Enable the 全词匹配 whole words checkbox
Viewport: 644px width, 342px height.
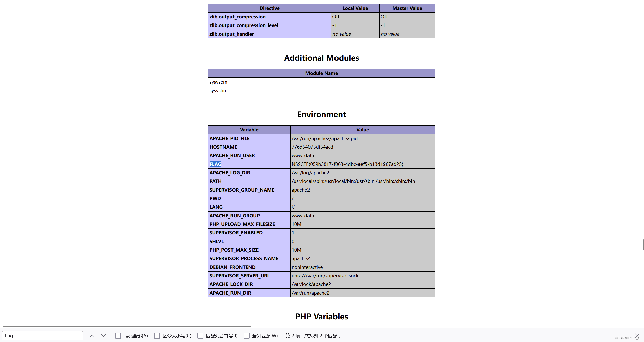[247, 336]
